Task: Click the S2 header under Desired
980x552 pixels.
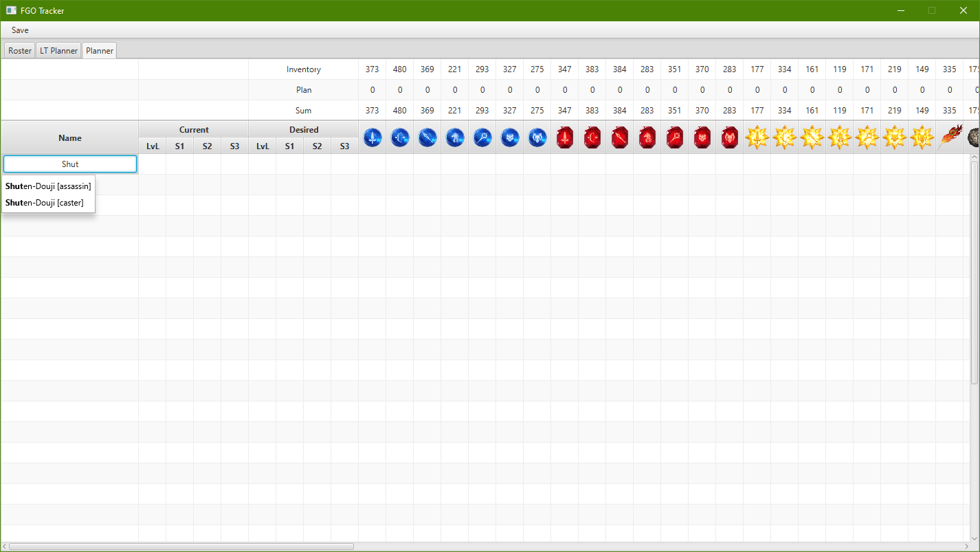Action: pos(318,146)
